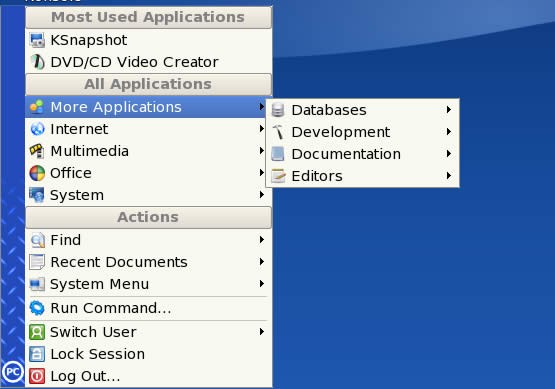Expand the Documentation submenu arrow
This screenshot has height=389, width=555.
(449, 154)
